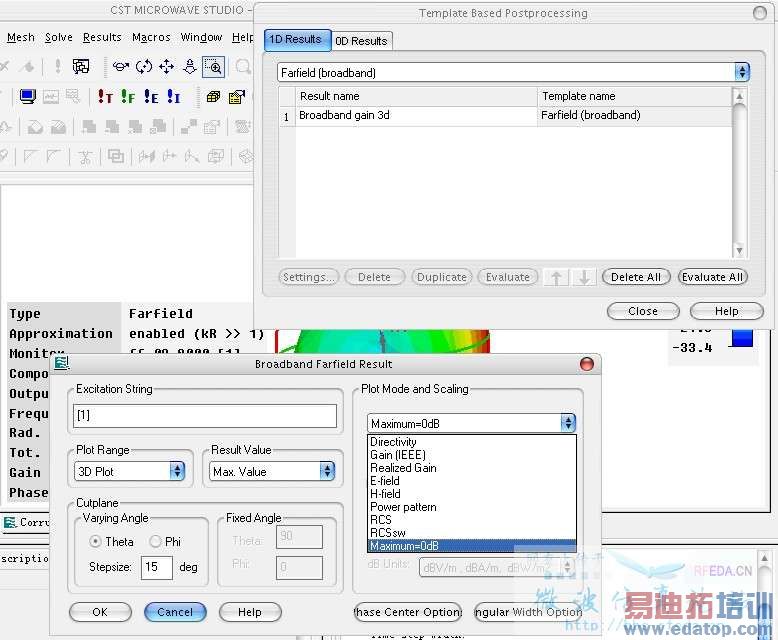Click the greyed overlapping rectangles boolean icon
778x640 pixels.
click(x=116, y=156)
